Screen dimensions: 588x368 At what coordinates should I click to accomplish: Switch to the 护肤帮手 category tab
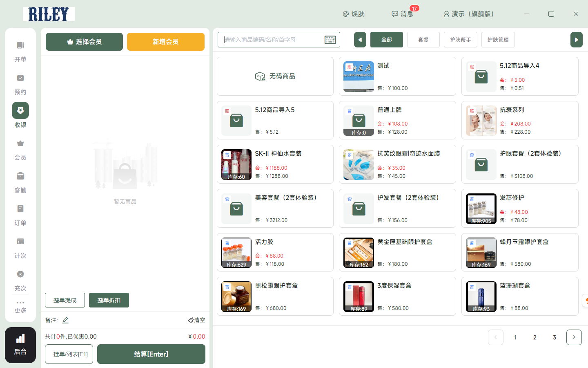460,40
